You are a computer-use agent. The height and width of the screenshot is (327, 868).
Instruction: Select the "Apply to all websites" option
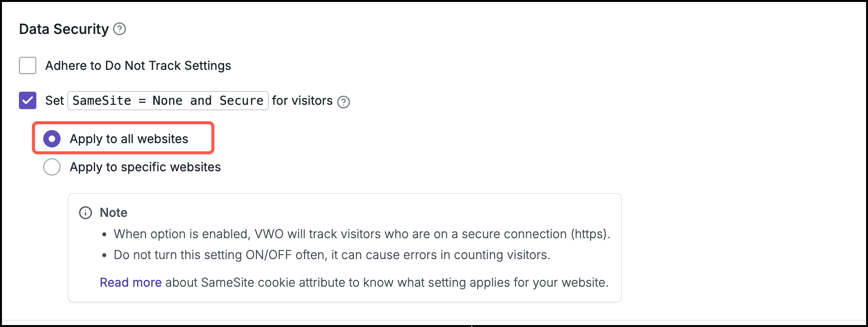52,138
